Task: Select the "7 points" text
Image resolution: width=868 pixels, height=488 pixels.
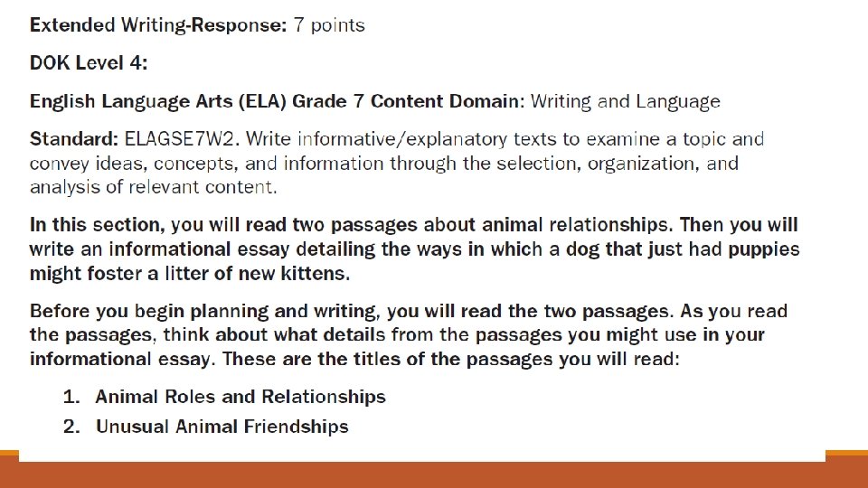Action: [x=329, y=25]
